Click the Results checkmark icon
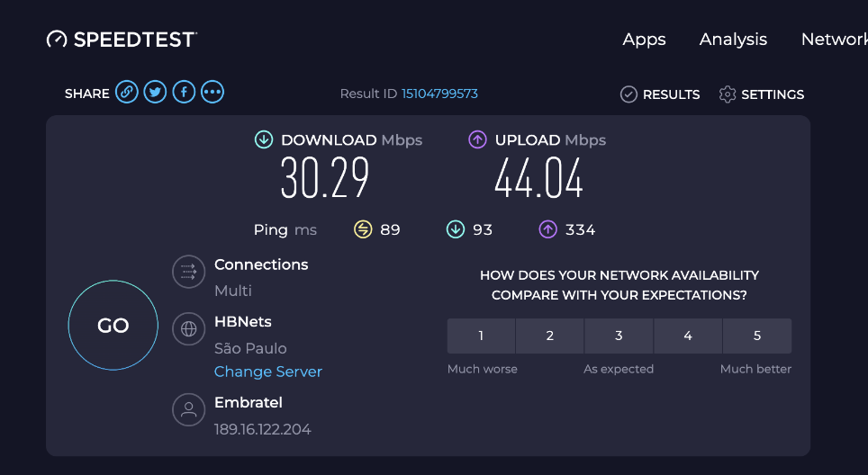The width and height of the screenshot is (868, 475). pyautogui.click(x=628, y=94)
